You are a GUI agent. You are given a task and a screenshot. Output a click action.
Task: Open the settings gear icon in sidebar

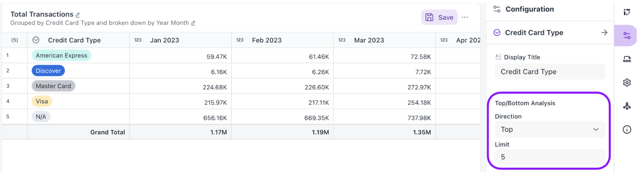pos(627,82)
